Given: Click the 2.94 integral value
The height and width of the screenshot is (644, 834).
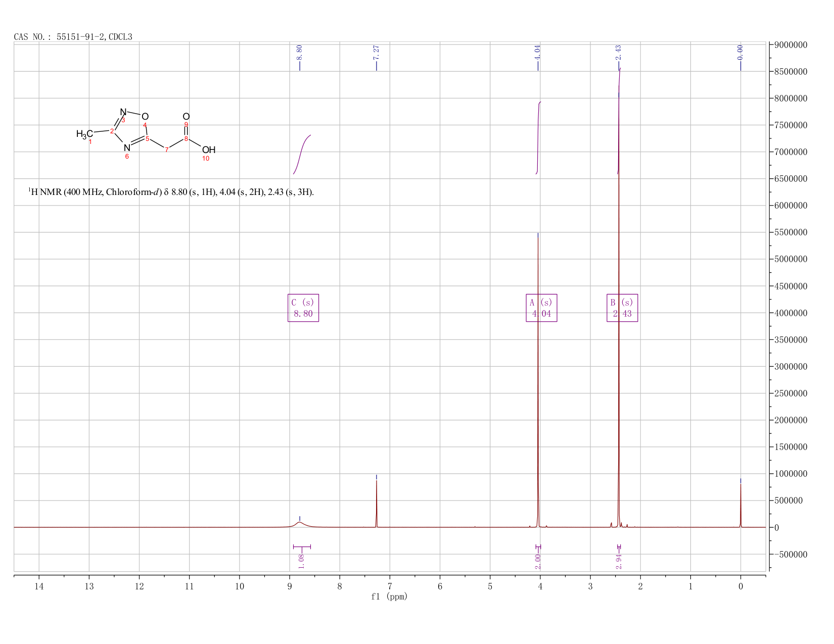Looking at the screenshot, I should click(619, 561).
